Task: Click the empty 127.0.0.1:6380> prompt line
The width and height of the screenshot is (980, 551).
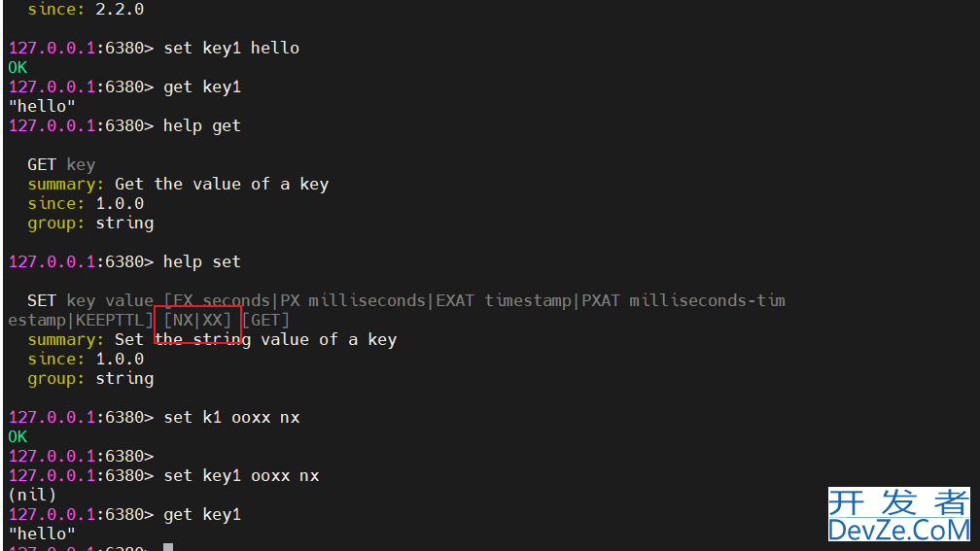Action: coord(81,457)
